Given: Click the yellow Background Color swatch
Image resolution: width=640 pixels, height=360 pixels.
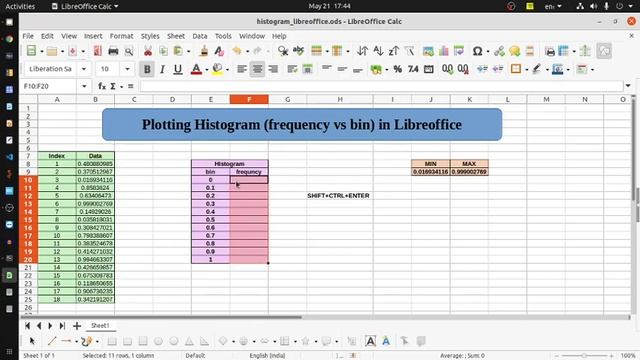Looking at the screenshot, I should 218,69.
